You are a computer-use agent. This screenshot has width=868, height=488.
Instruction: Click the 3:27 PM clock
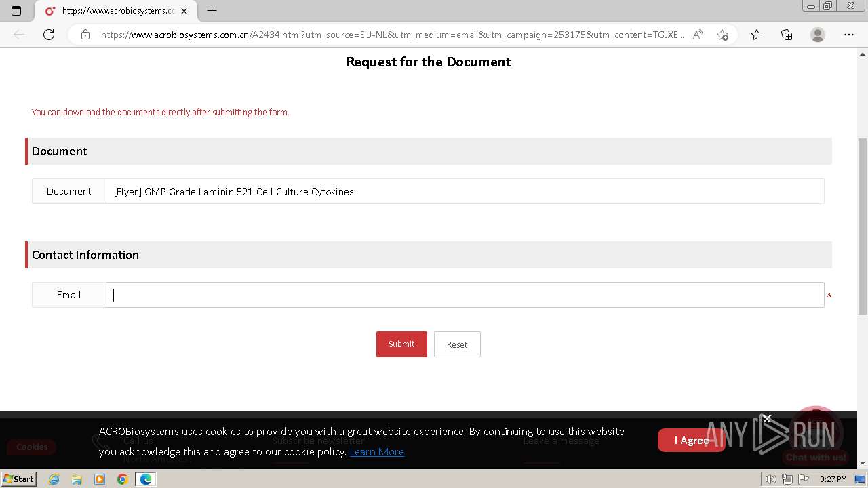[833, 479]
